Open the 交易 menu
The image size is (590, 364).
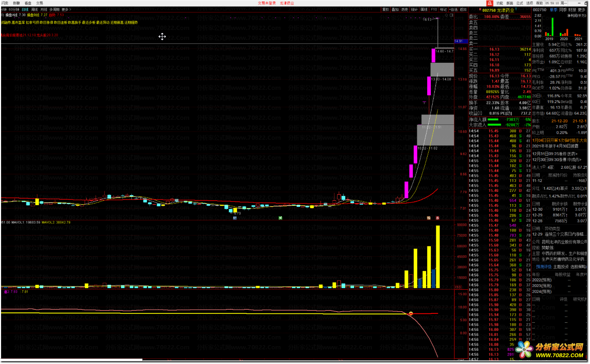(x=39, y=3)
